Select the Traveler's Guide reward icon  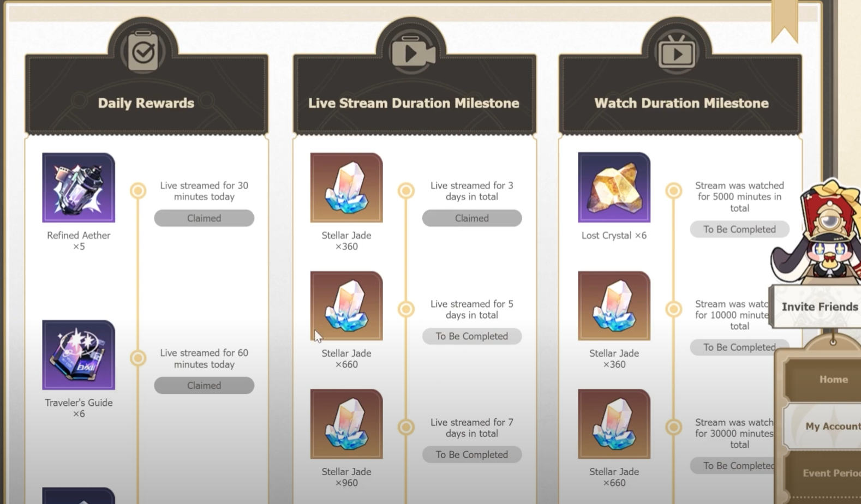(79, 355)
